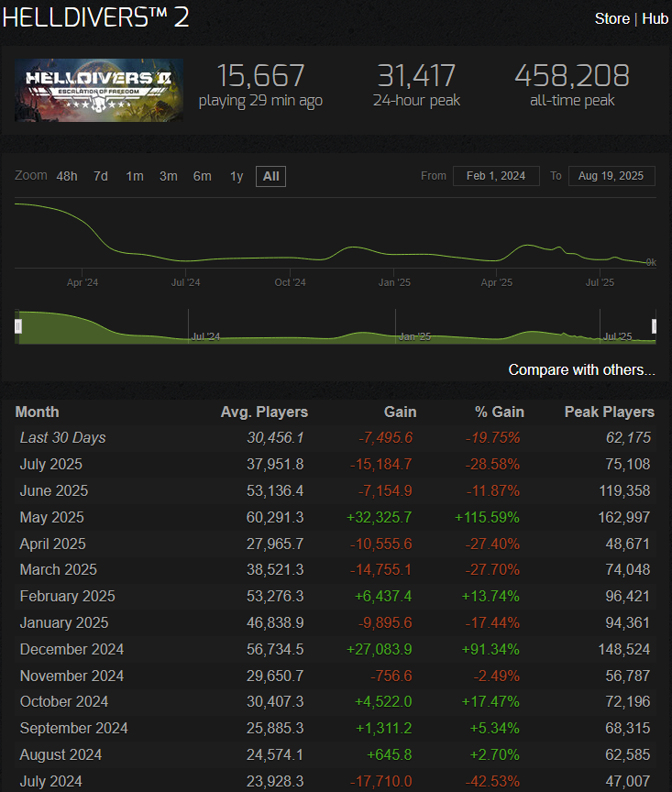This screenshot has width=672, height=792.
Task: Select the 7d zoom range
Action: [x=101, y=176]
